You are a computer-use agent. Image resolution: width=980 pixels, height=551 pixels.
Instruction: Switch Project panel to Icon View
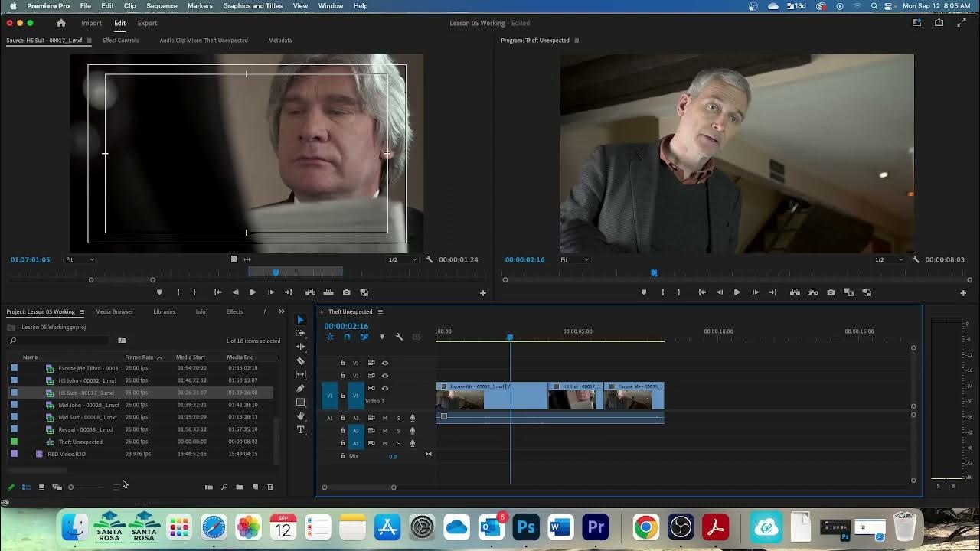pos(41,487)
